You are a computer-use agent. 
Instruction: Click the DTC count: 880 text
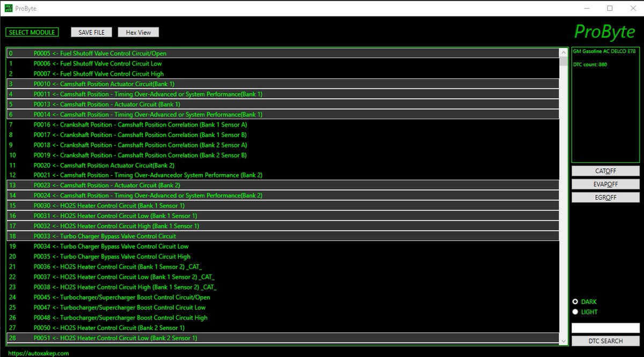[590, 64]
